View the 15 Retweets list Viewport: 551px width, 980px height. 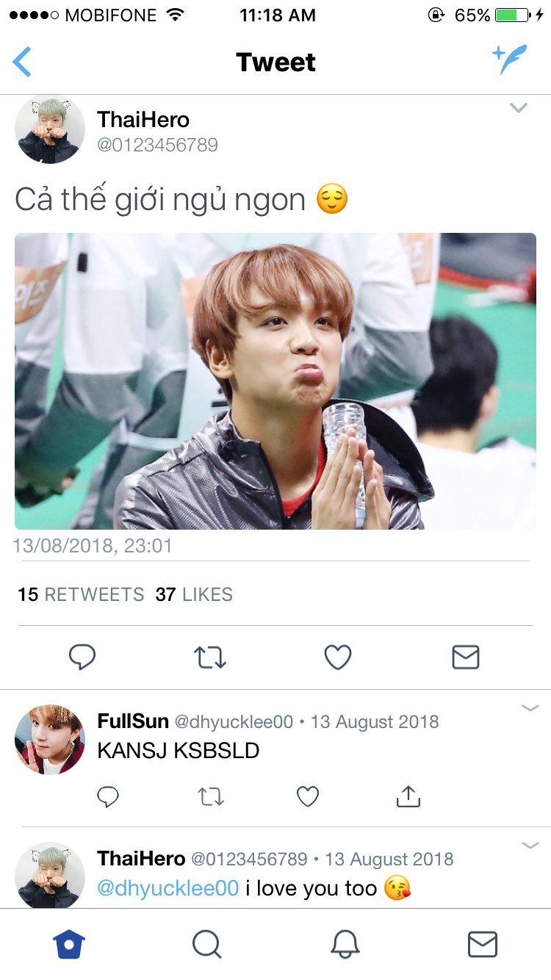81,594
